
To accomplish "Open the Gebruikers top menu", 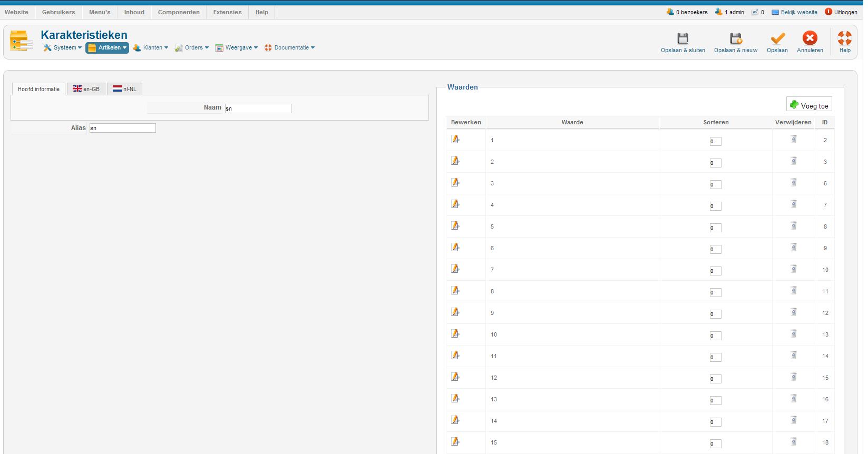I will point(58,12).
